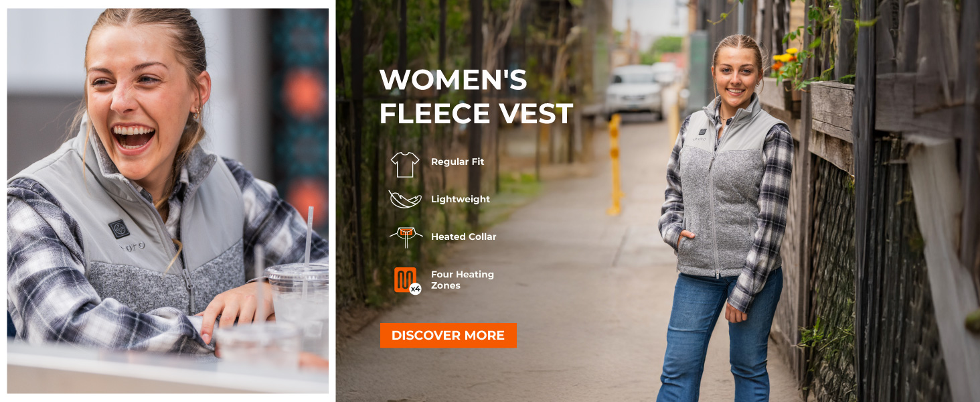The height and width of the screenshot is (402, 980).
Task: Click the yellow bollard in alley
Action: click(x=615, y=165)
